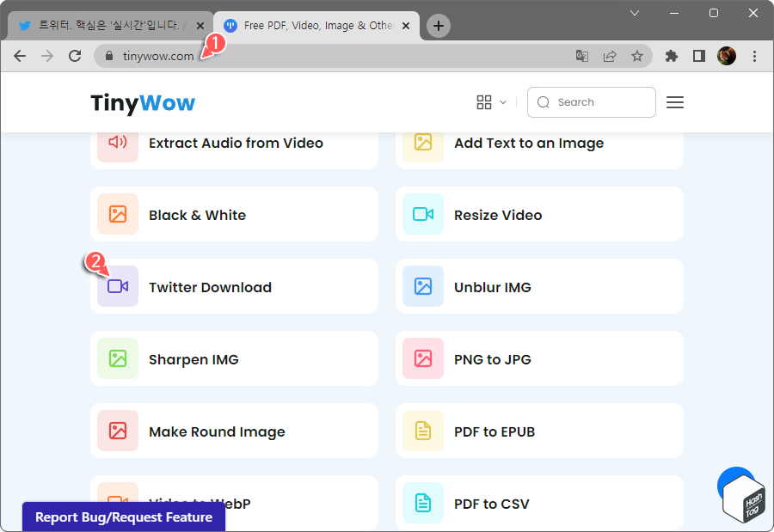The width and height of the screenshot is (774, 532).
Task: Open the Twitter Download video icon
Action: click(x=117, y=286)
